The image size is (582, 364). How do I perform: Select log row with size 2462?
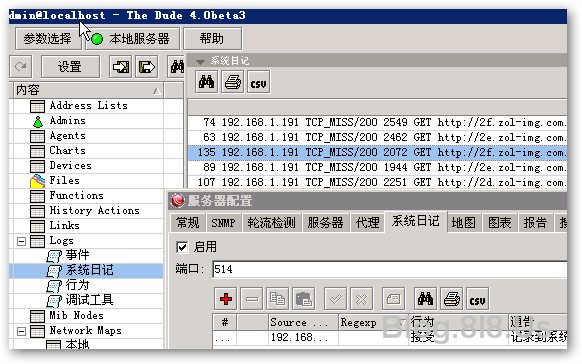(x=377, y=137)
